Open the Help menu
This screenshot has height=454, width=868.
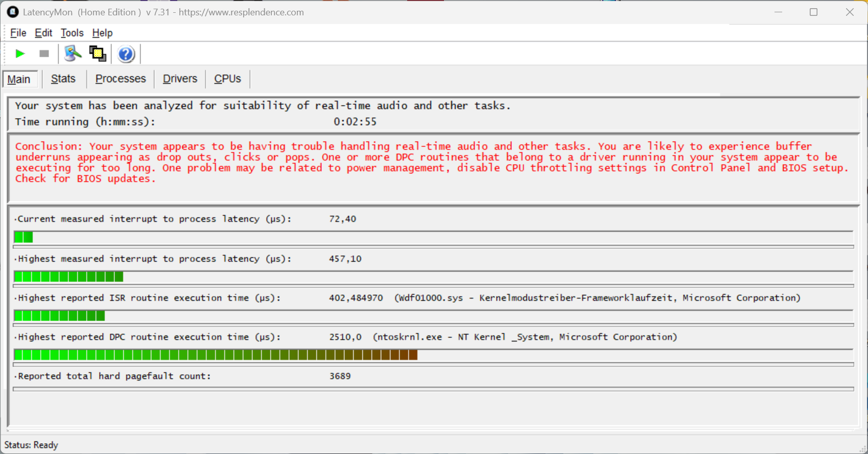coord(102,33)
